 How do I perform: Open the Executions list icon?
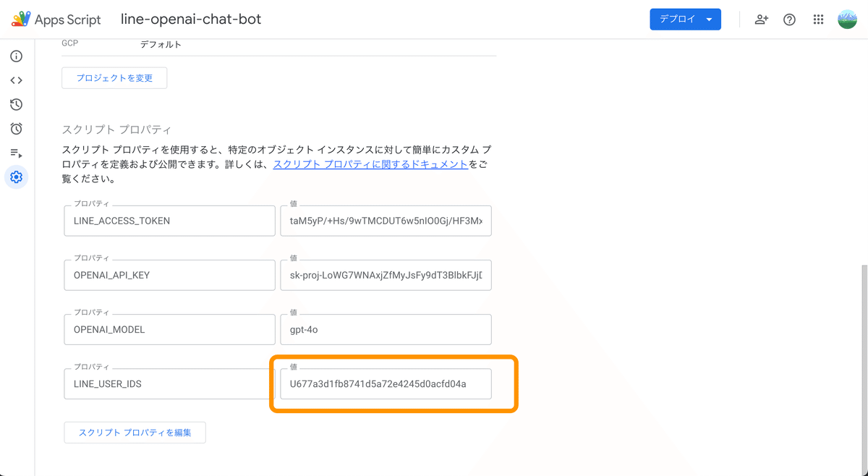(x=16, y=153)
